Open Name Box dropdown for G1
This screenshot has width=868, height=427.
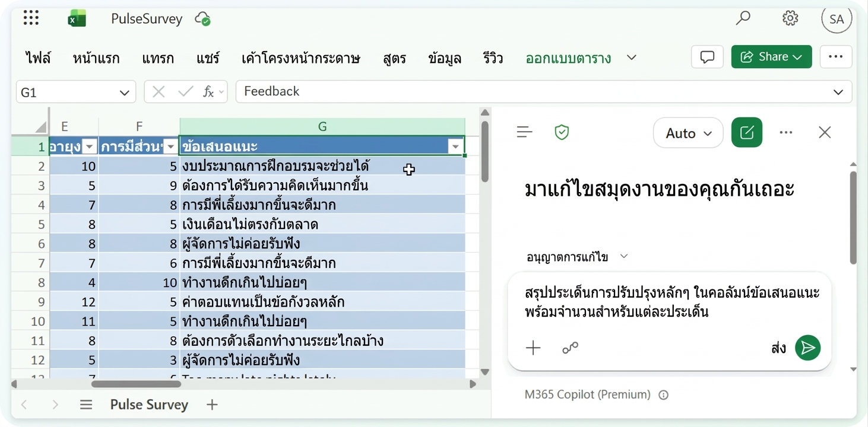coord(124,93)
